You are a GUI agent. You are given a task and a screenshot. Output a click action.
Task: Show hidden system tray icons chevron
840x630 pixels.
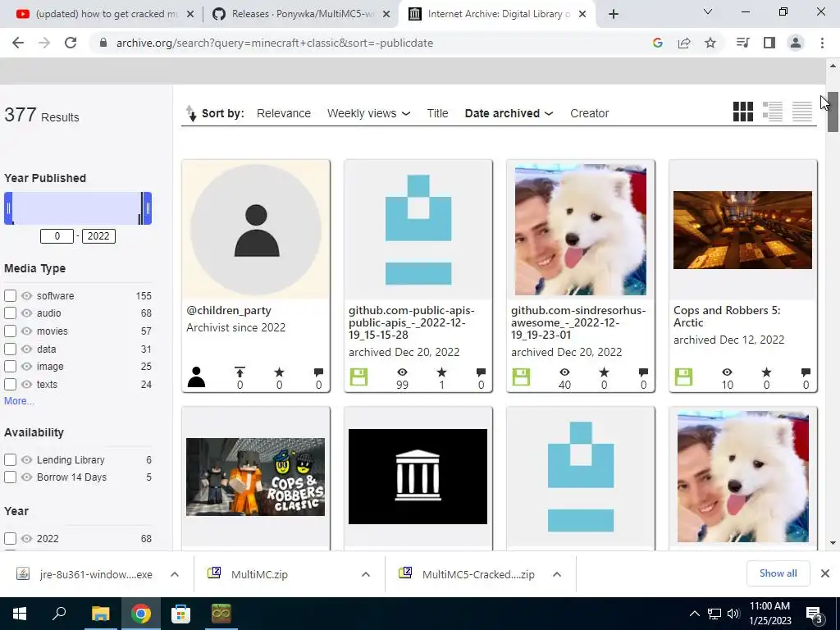[x=694, y=614]
